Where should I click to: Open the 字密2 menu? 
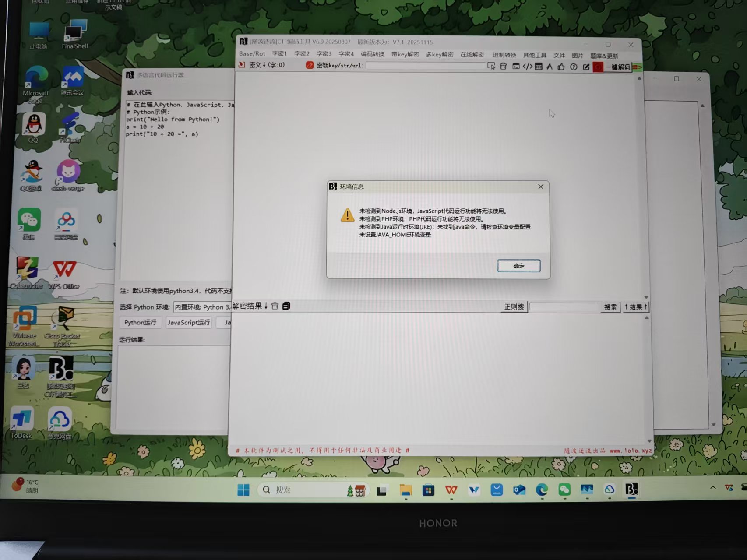pos(302,54)
